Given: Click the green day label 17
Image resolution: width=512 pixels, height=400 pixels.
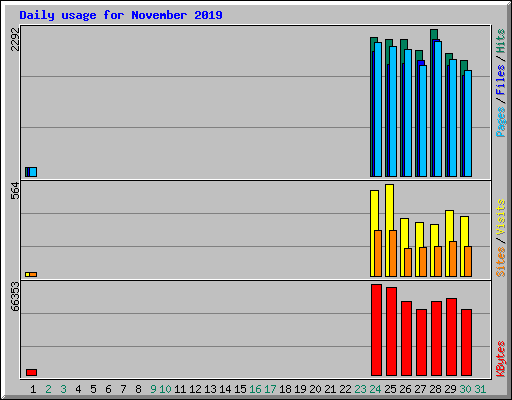Looking at the screenshot, I should [270, 389].
